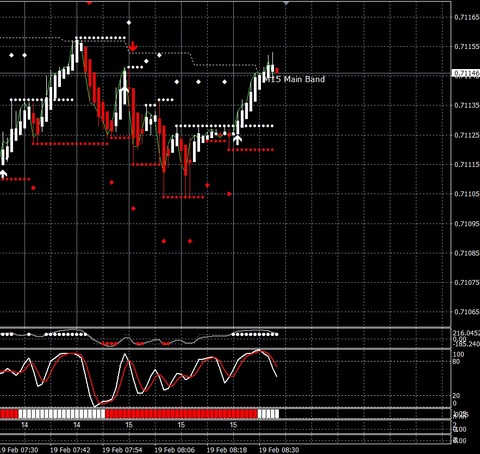Click the 0.71075 price level
The image size is (480, 454).
(467, 282)
